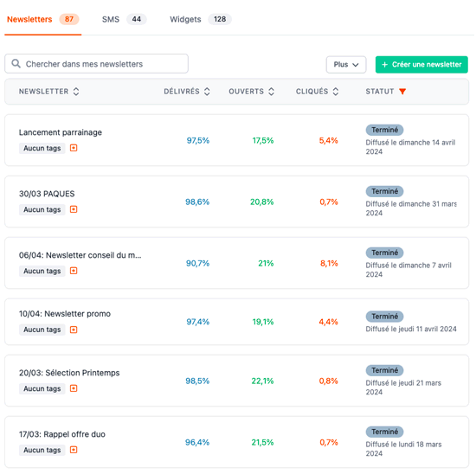Click Diffusé le dimanche 7 avril 2024 text

[x=408, y=270]
